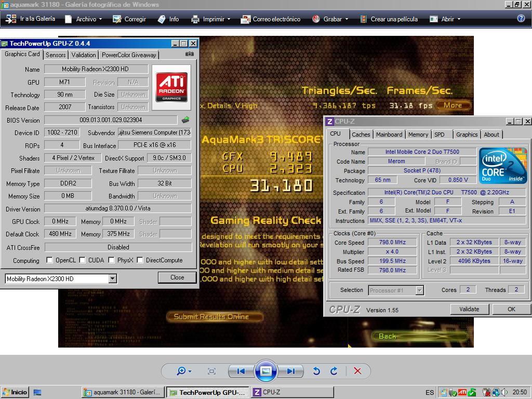Image resolution: width=532 pixels, height=399 pixels.
Task: Toggle CUDA checkbox
Action: click(82, 260)
